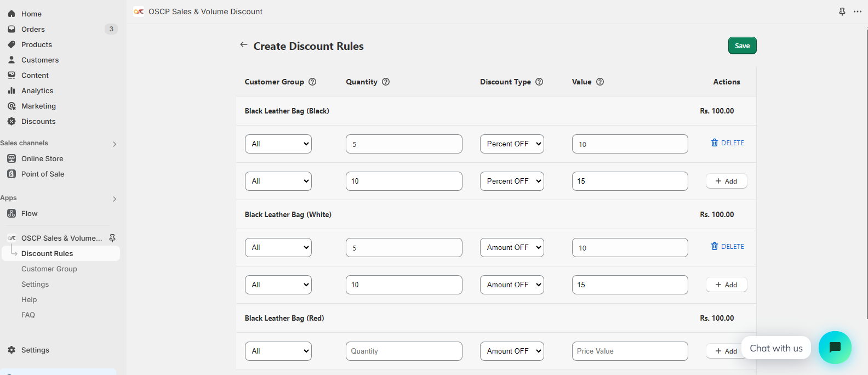
Task: Expand the Apps section chevron
Action: coord(115,199)
